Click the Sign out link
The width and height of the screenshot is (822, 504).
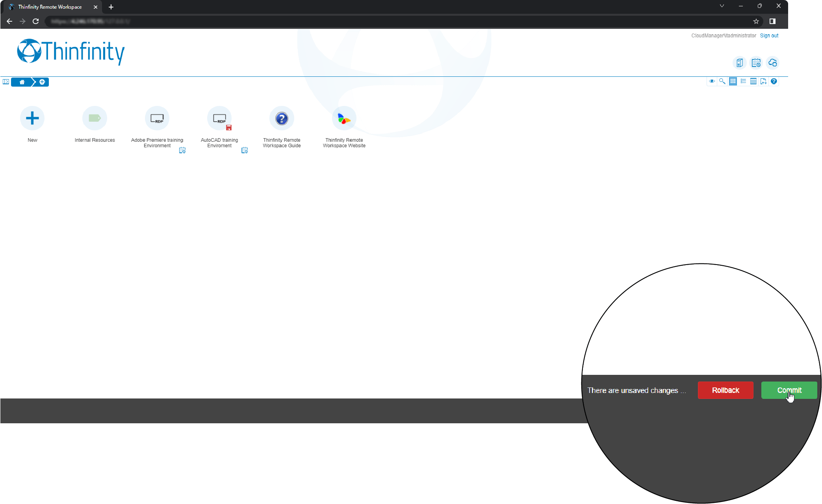[x=769, y=35]
